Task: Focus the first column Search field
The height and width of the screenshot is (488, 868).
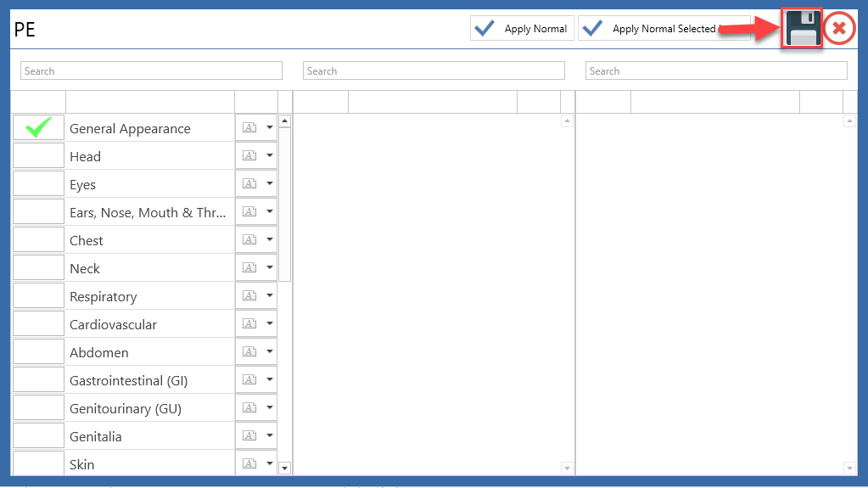Action: (151, 71)
